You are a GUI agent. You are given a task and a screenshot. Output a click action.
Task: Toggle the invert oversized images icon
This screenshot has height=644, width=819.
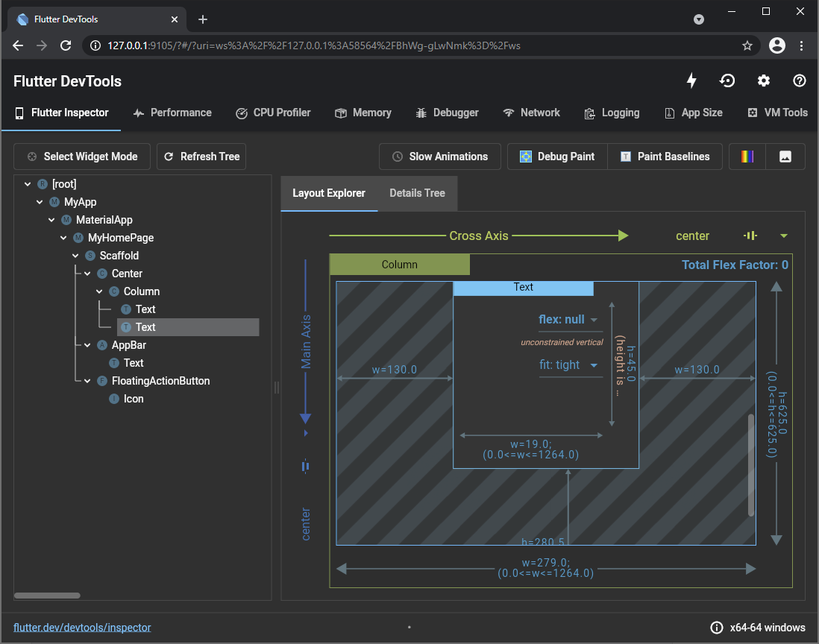785,157
